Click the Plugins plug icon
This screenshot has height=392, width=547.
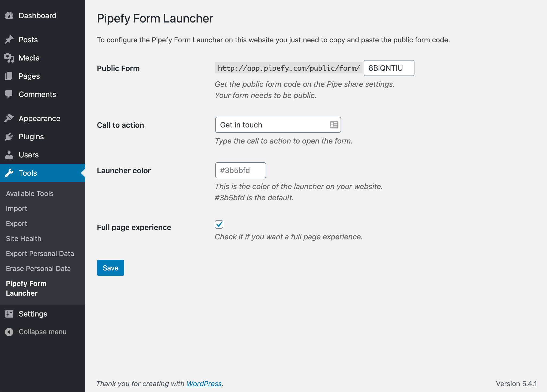tap(9, 137)
